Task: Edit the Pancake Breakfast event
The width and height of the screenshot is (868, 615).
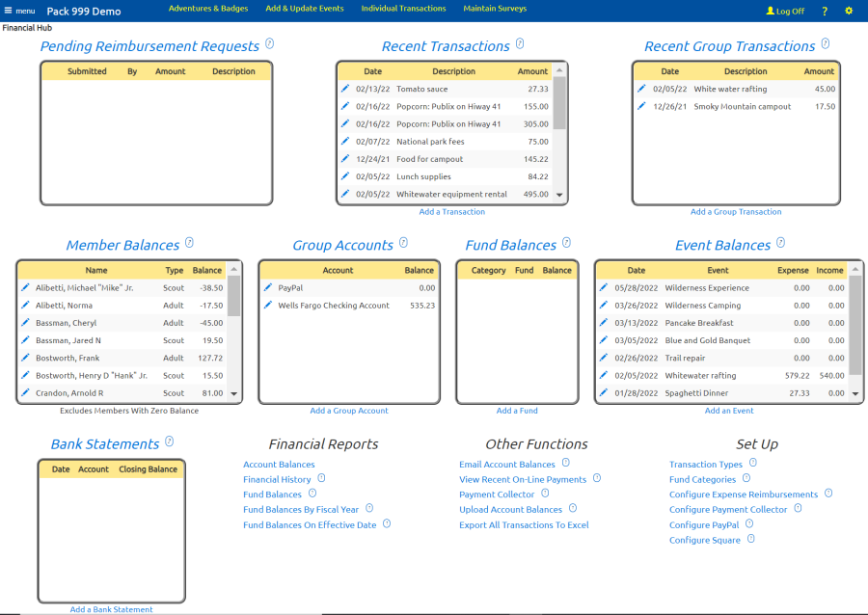Action: click(604, 322)
